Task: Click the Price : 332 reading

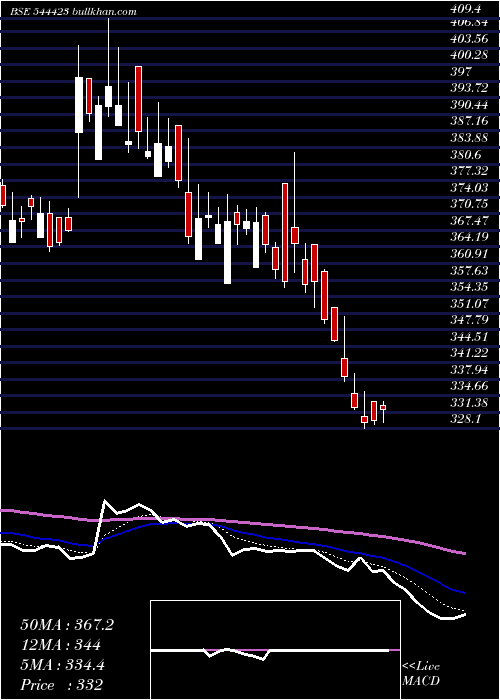Action: tap(62, 685)
